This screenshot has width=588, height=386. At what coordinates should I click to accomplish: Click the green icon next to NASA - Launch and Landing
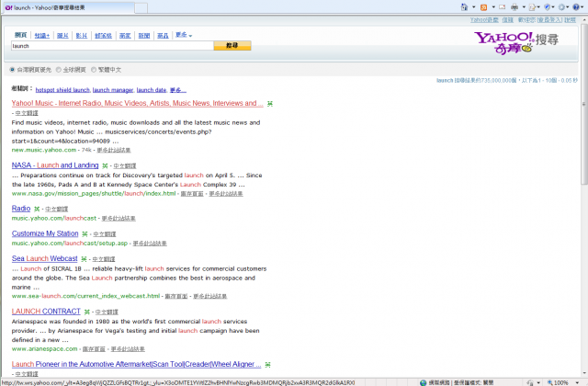(105, 165)
